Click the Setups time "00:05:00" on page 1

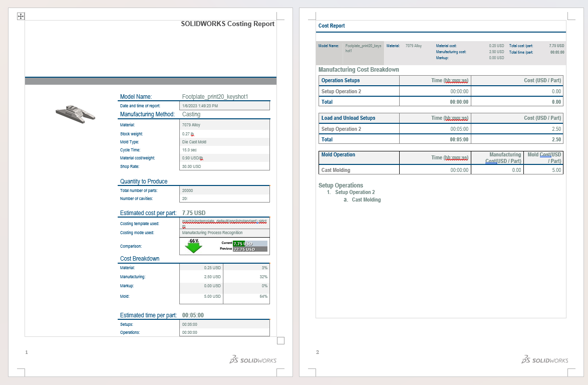pyautogui.click(x=190, y=324)
